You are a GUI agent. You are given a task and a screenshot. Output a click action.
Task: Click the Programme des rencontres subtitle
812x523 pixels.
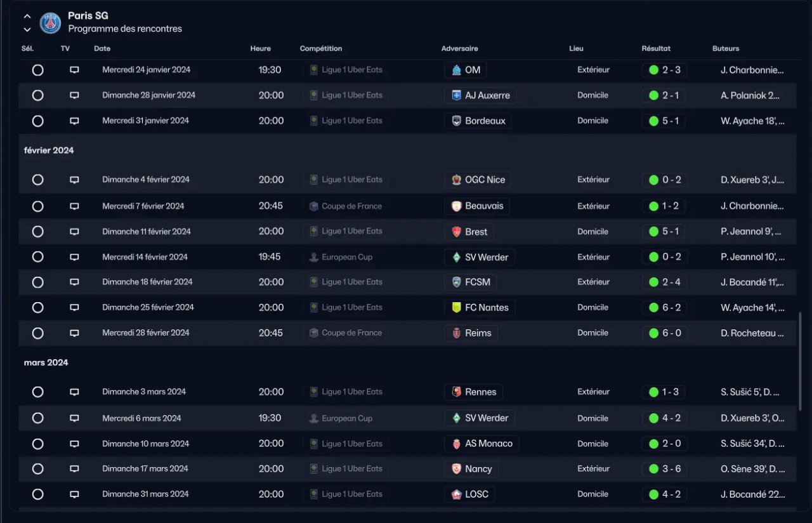click(125, 29)
